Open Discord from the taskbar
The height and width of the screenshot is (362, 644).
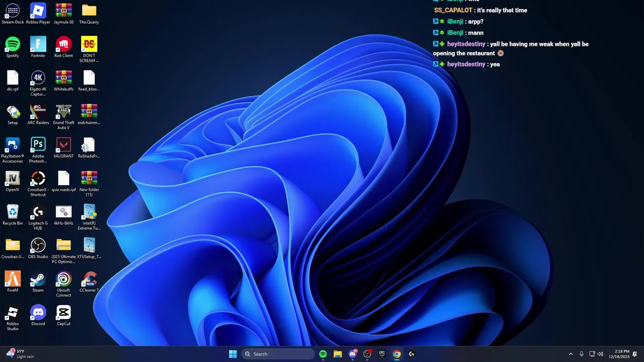click(353, 354)
